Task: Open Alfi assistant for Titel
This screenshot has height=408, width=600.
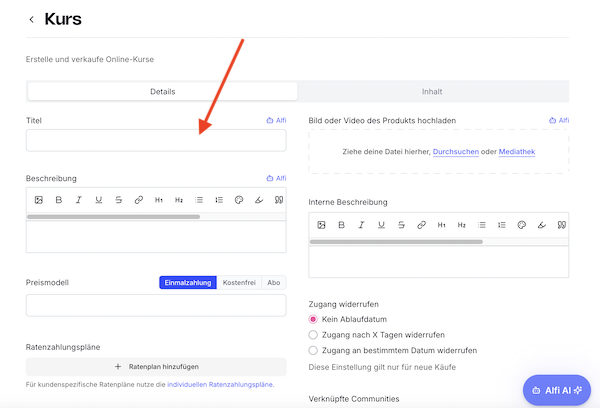Action: [x=276, y=120]
